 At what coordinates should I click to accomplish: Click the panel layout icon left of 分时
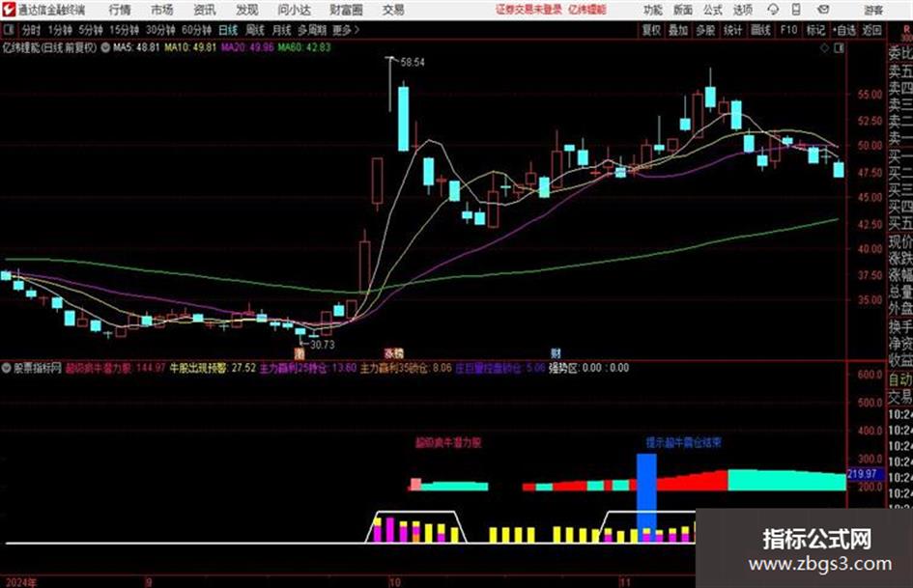[x=8, y=30]
